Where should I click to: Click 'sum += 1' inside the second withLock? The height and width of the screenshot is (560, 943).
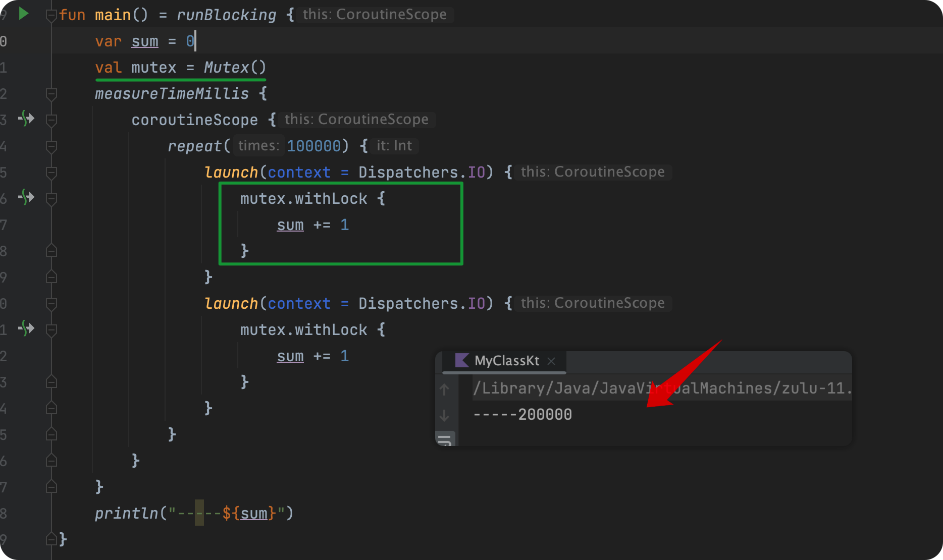312,356
